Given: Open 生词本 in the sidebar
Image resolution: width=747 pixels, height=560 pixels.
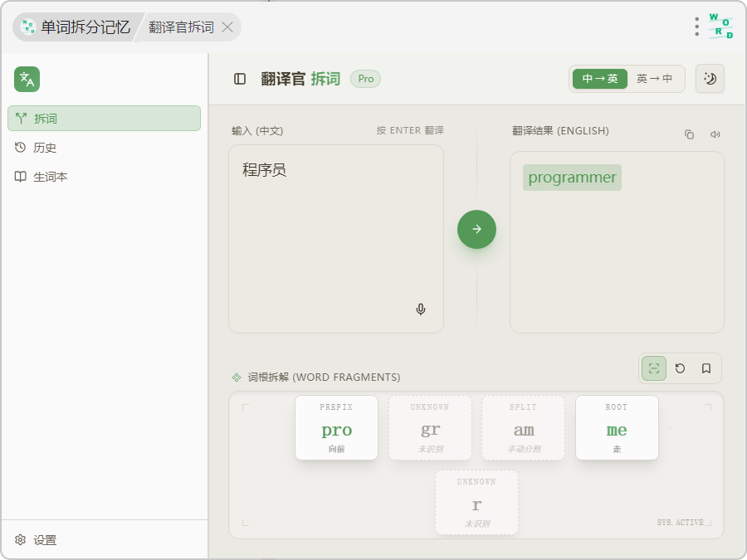Looking at the screenshot, I should 50,177.
